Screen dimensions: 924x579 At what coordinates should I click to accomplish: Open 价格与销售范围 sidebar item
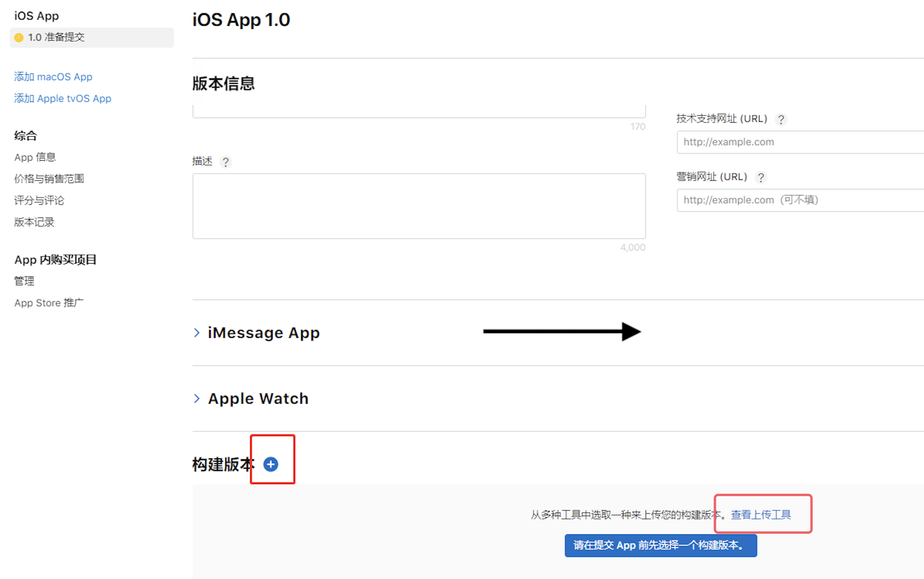49,179
